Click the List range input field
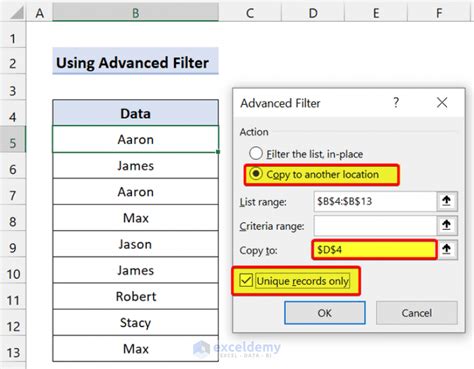This screenshot has width=474, height=369. click(x=375, y=201)
